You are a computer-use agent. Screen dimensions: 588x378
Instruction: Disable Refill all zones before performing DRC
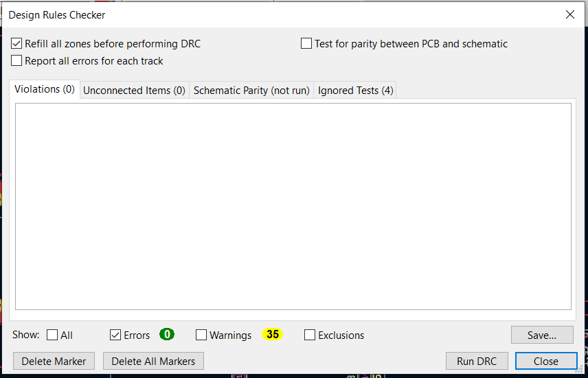click(x=17, y=43)
